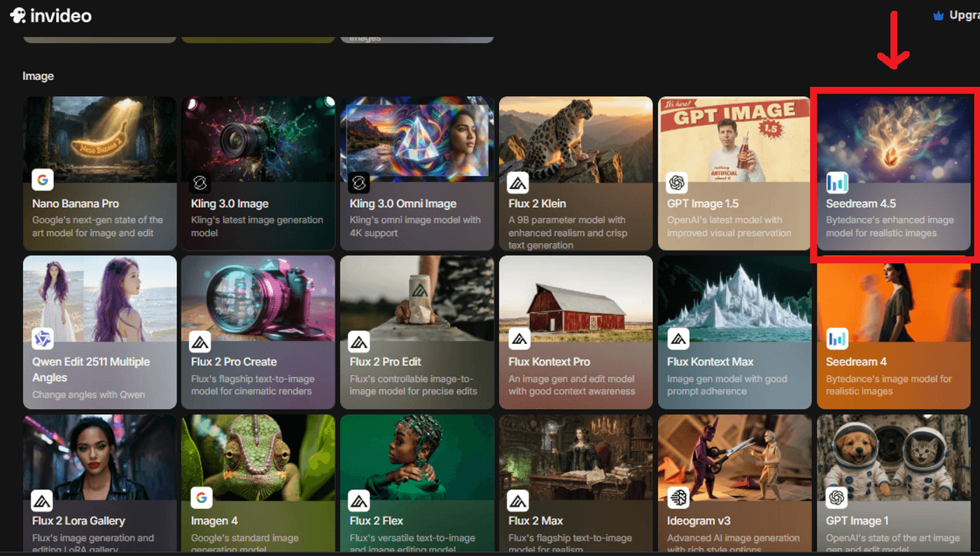The image size is (980, 556).
Task: Choose the Flux 2 Max model card title
Action: tap(537, 521)
